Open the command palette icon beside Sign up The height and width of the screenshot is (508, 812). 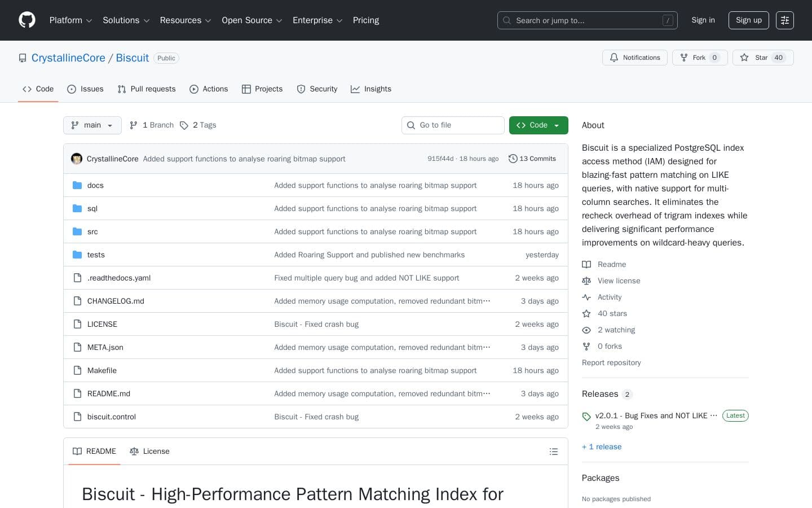[x=785, y=20]
